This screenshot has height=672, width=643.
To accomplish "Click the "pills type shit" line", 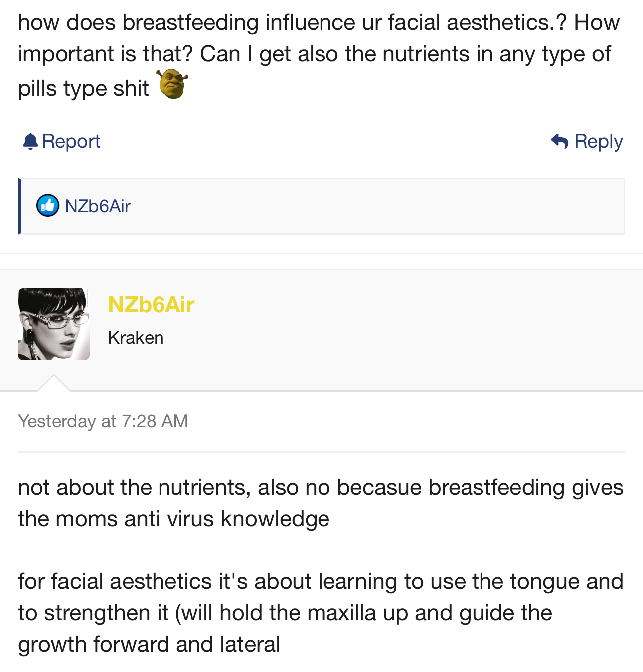I will (84, 89).
